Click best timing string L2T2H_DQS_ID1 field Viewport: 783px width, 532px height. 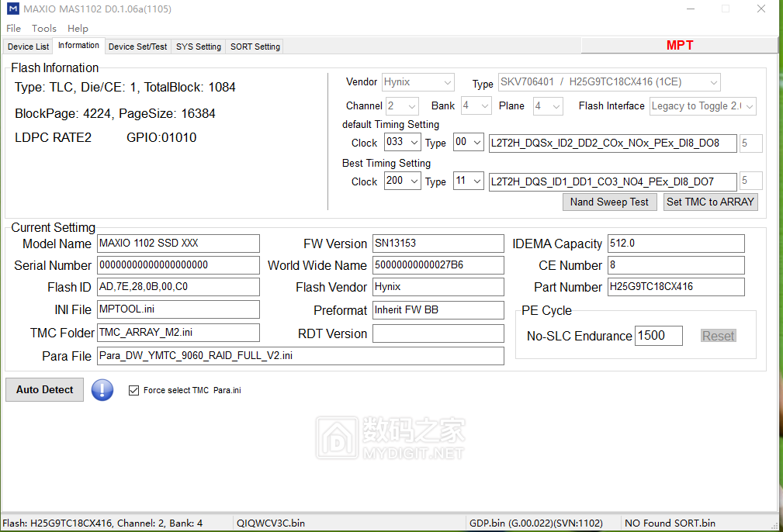click(x=613, y=181)
